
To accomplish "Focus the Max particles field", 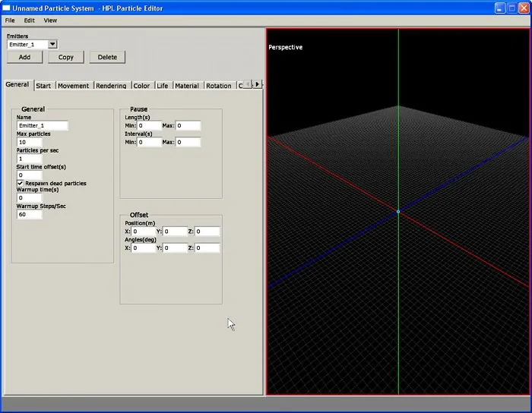I will click(x=30, y=142).
